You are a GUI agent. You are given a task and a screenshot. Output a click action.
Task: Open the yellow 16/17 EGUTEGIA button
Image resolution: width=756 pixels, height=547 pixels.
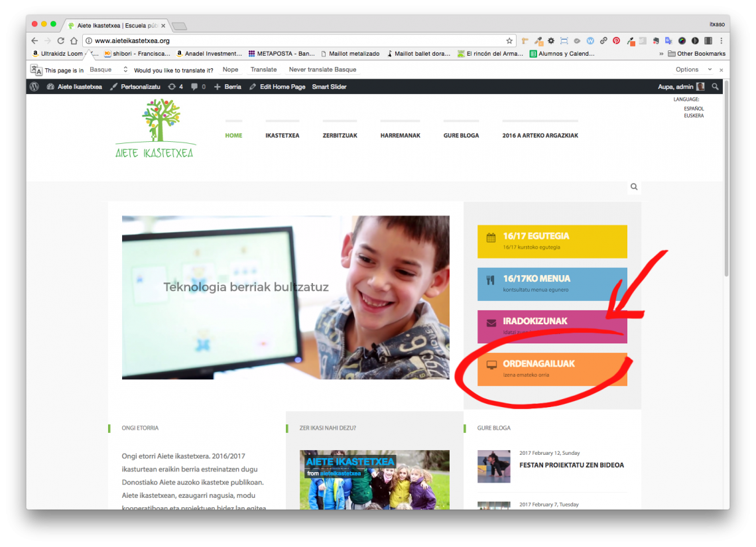[552, 241]
